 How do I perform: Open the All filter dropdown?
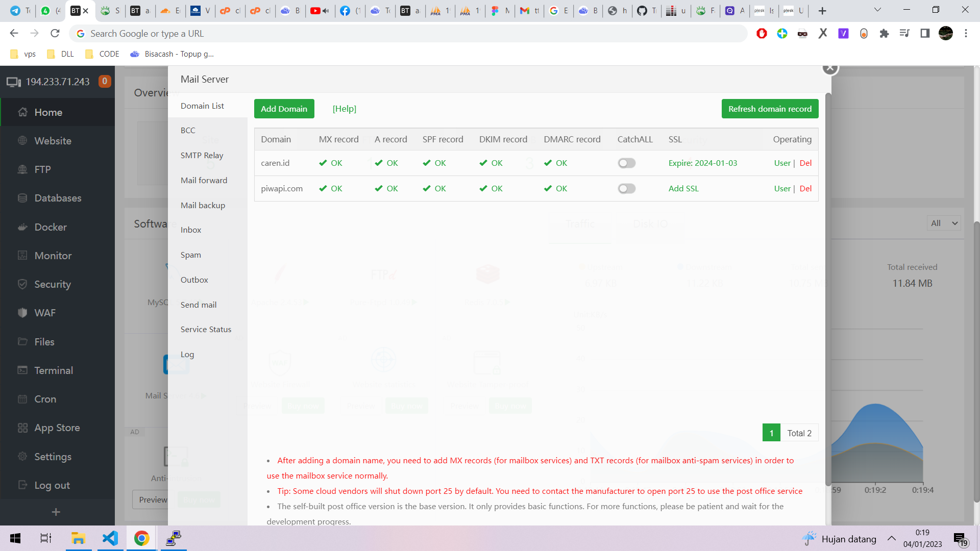944,223
